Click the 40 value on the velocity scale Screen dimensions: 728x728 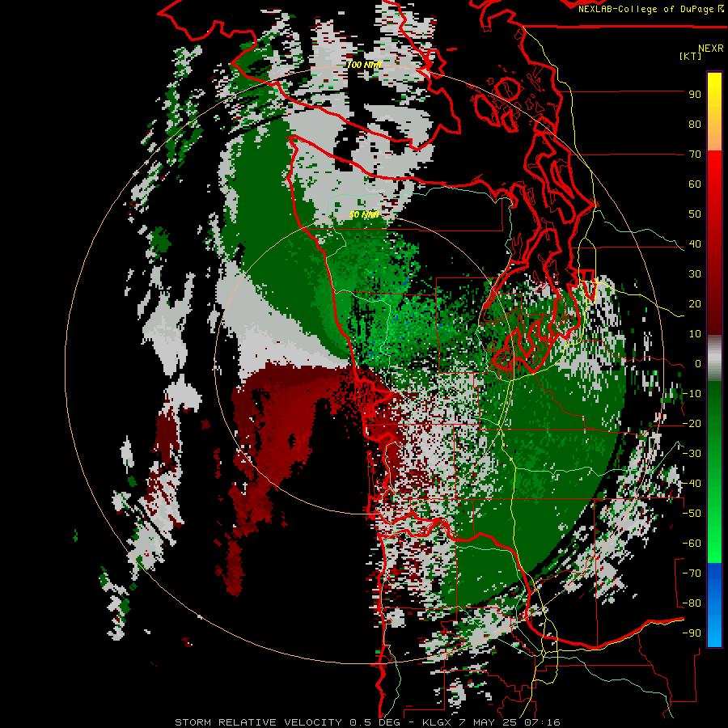point(695,243)
